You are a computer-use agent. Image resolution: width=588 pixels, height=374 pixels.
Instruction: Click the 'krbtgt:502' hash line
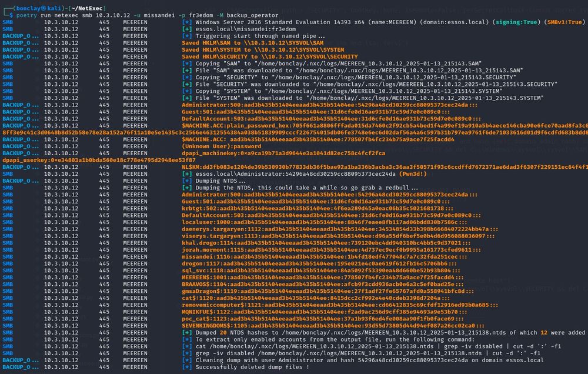318,209
